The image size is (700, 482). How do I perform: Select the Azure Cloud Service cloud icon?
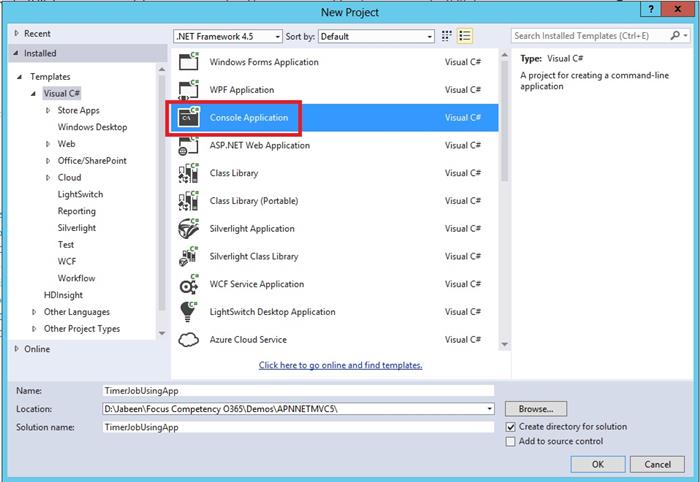[188, 340]
